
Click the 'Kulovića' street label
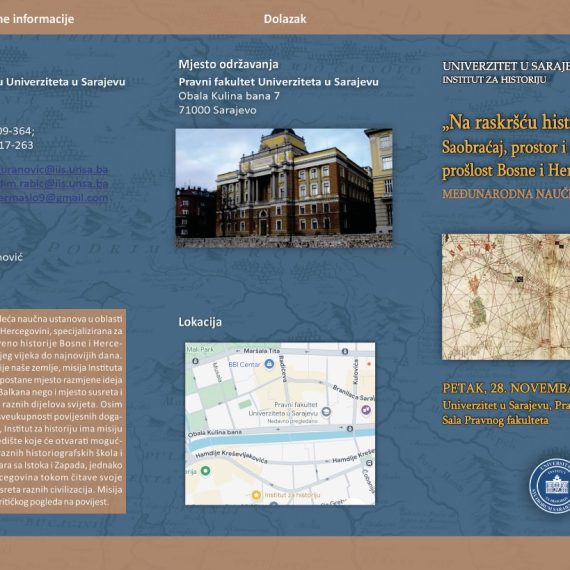click(x=356, y=372)
